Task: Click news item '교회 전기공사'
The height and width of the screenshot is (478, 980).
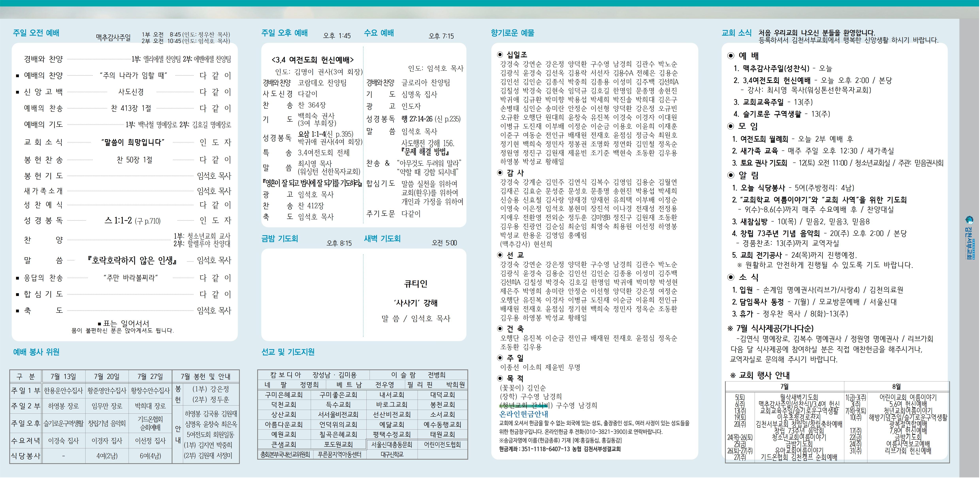Action: 761,255
